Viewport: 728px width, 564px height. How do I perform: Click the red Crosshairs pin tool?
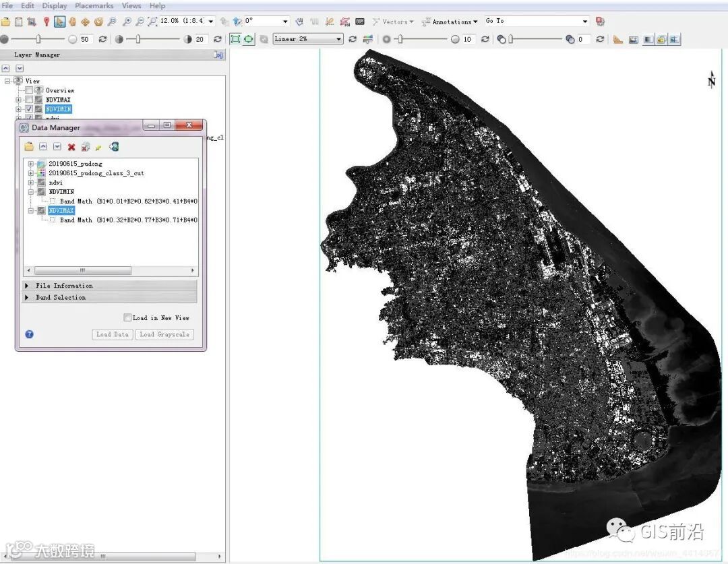coord(47,22)
